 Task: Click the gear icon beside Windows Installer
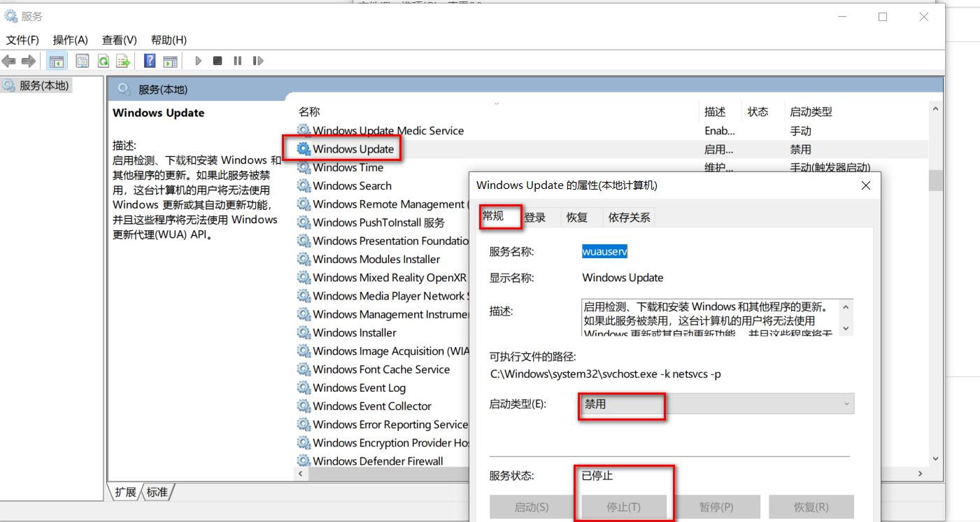click(x=304, y=332)
